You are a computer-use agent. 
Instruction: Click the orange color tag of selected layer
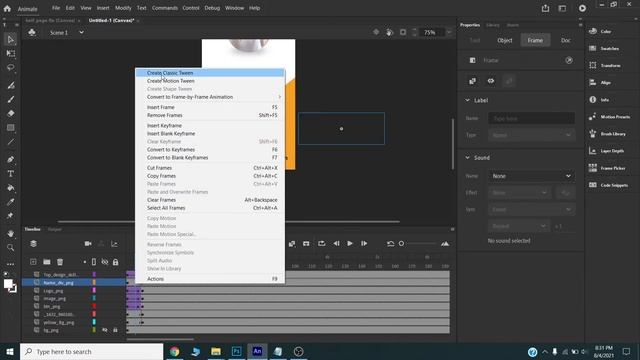pos(94,282)
